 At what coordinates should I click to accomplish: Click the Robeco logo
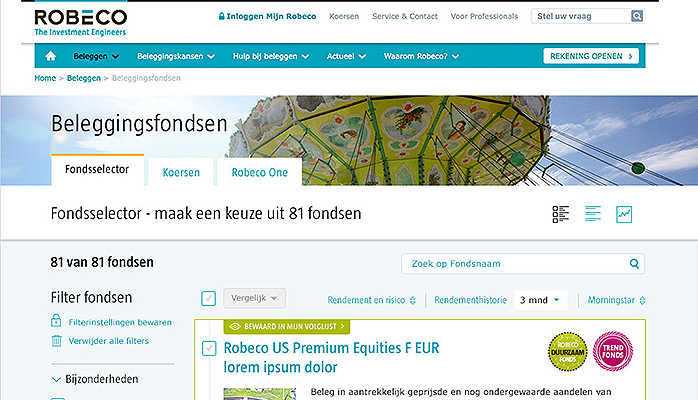coord(81,23)
